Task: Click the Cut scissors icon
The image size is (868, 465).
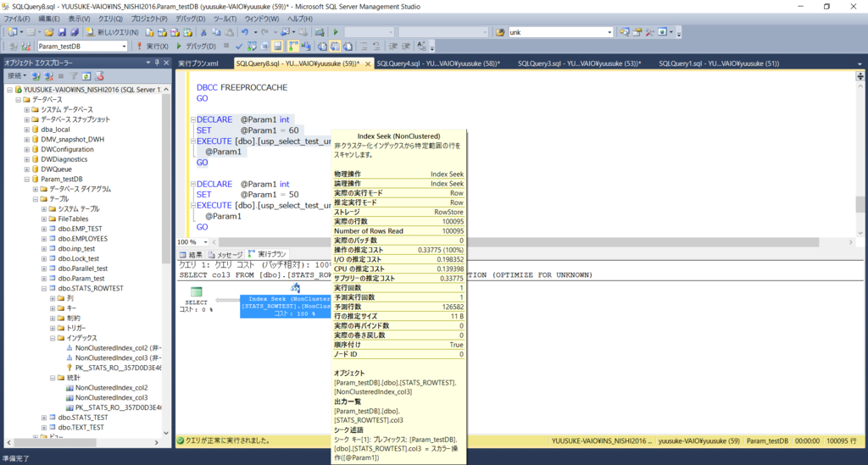Action: pos(203,32)
